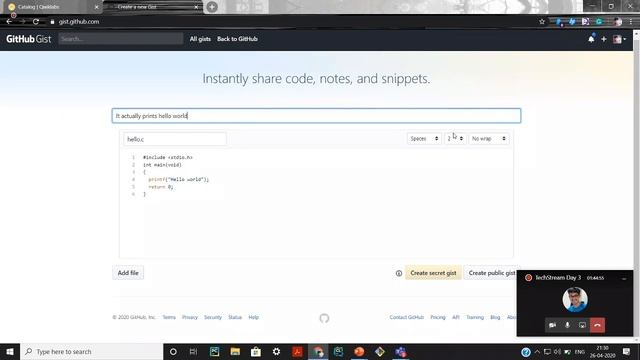This screenshot has height=360, width=640.
Task: Open the Blog footer link
Action: (495, 317)
